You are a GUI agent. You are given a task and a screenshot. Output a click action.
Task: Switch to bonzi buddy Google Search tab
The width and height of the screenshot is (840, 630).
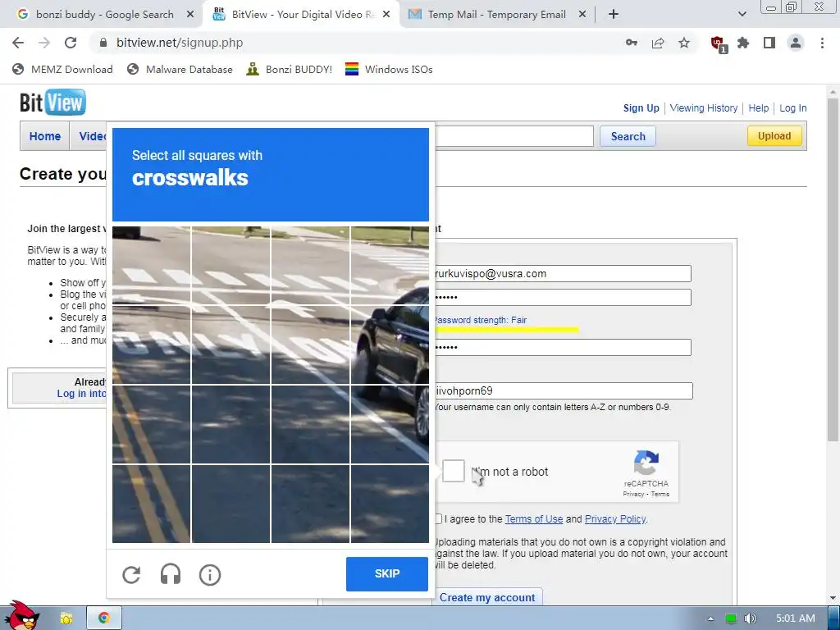pos(104,15)
